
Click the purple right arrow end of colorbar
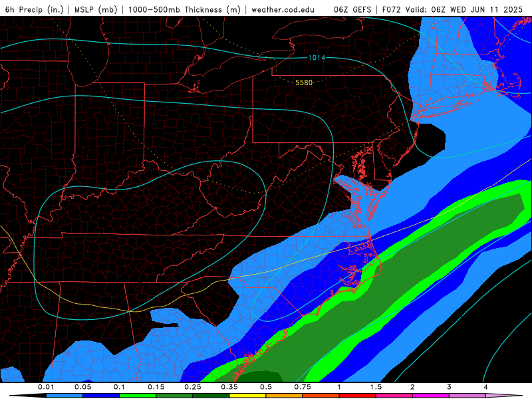click(x=504, y=396)
